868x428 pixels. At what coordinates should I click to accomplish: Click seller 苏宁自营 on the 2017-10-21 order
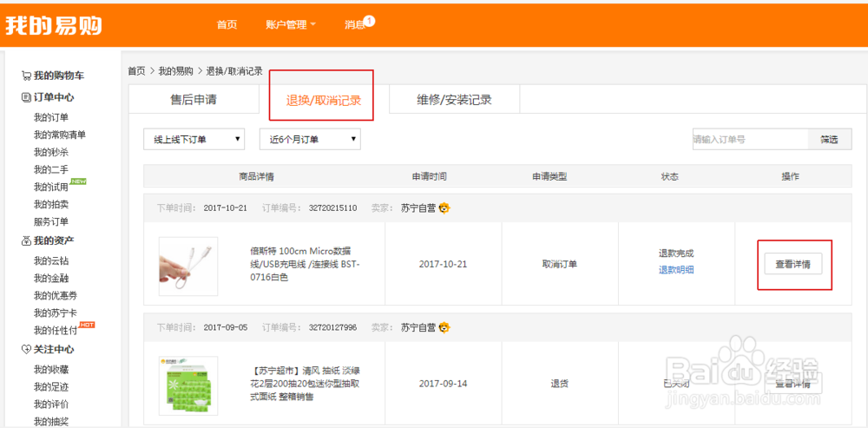418,208
